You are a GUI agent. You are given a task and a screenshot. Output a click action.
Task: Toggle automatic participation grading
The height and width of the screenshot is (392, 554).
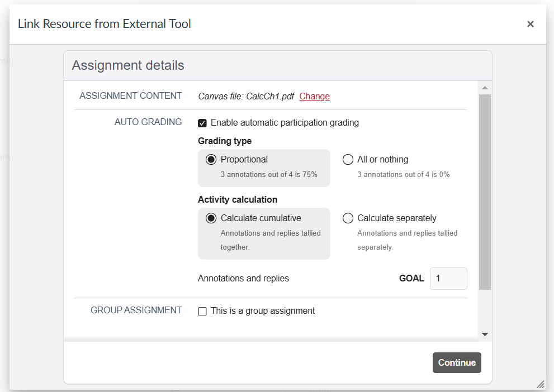pyautogui.click(x=202, y=122)
